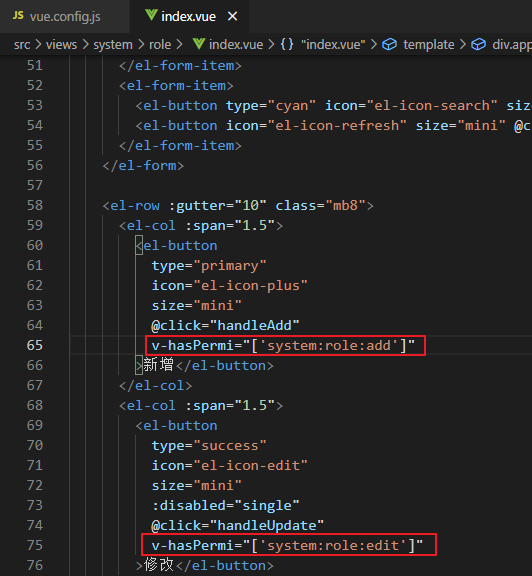Open the role breadcrumb segment
This screenshot has height=576, width=532.
(x=160, y=45)
